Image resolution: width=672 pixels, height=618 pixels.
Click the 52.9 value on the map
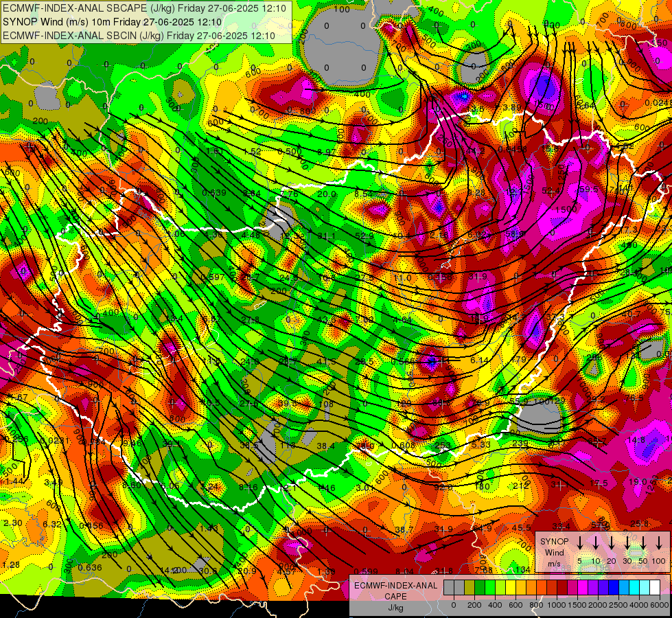coord(364,236)
